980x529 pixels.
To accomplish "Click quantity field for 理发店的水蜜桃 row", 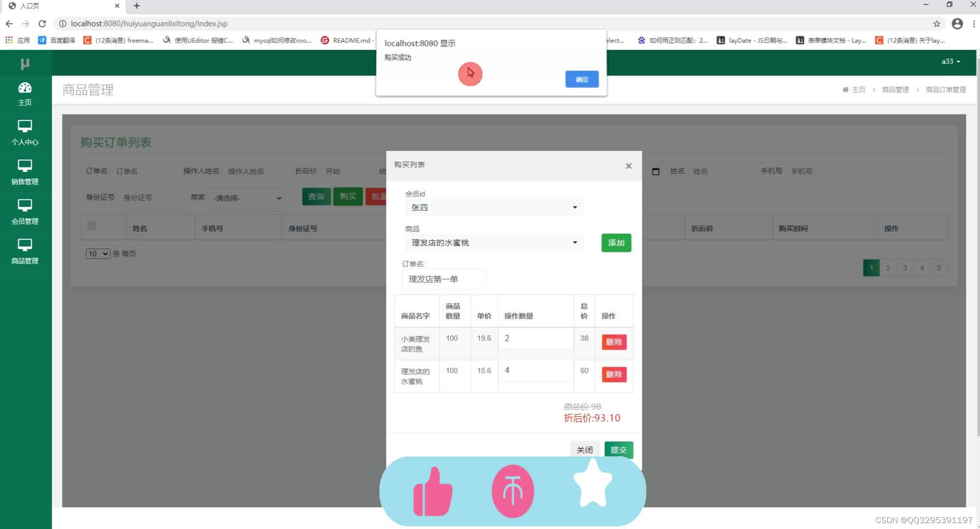I will [x=536, y=371].
